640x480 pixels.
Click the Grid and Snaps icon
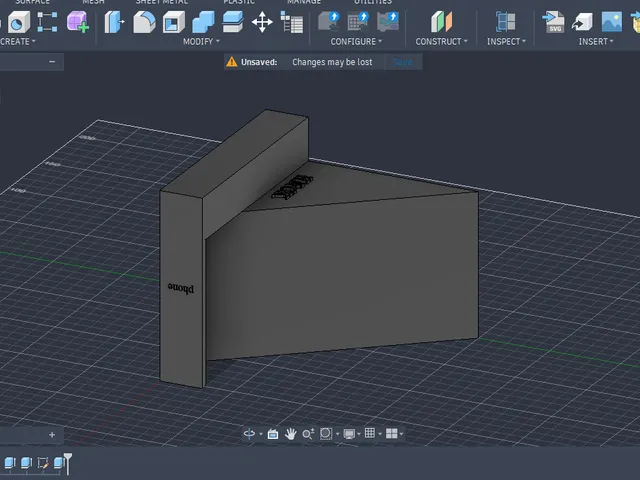pyautogui.click(x=370, y=433)
